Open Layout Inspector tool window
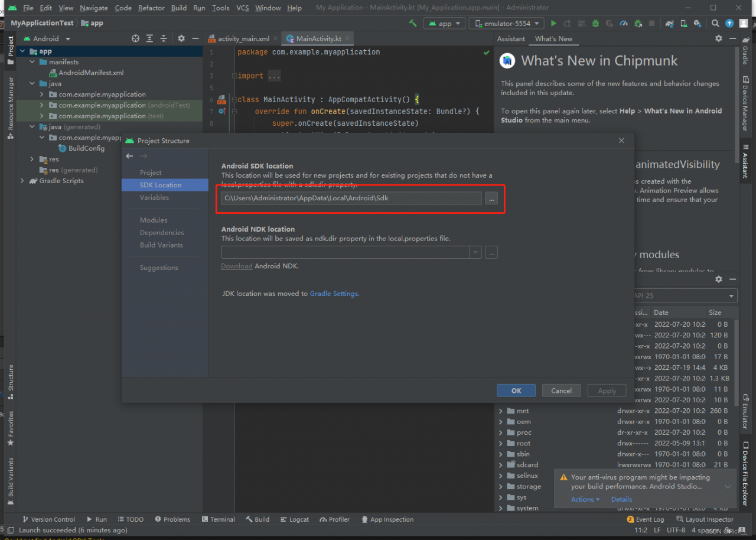756x540 pixels. point(705,519)
